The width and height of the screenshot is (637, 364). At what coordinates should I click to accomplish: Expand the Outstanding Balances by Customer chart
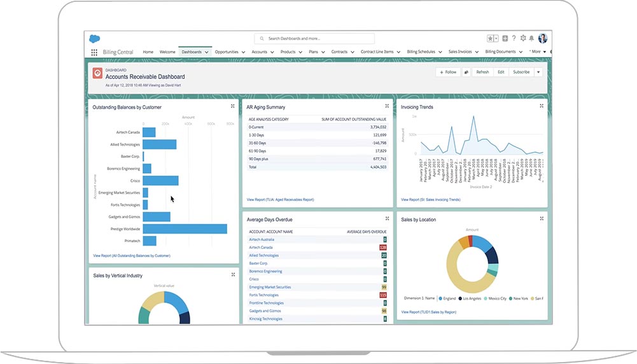tap(233, 106)
